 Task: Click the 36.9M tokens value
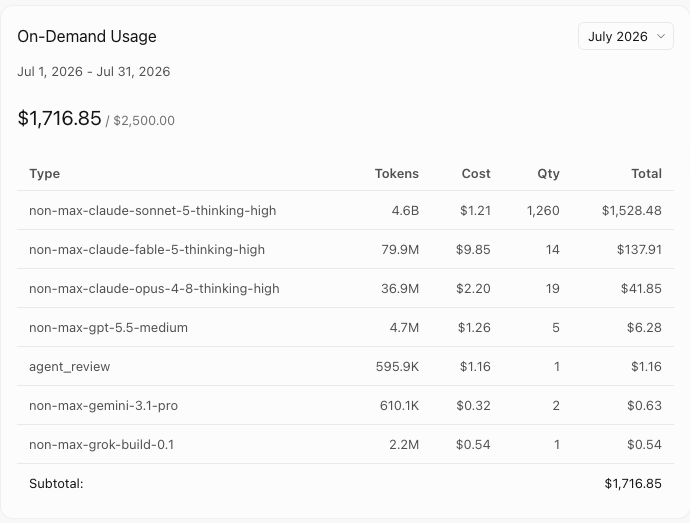pyautogui.click(x=400, y=288)
